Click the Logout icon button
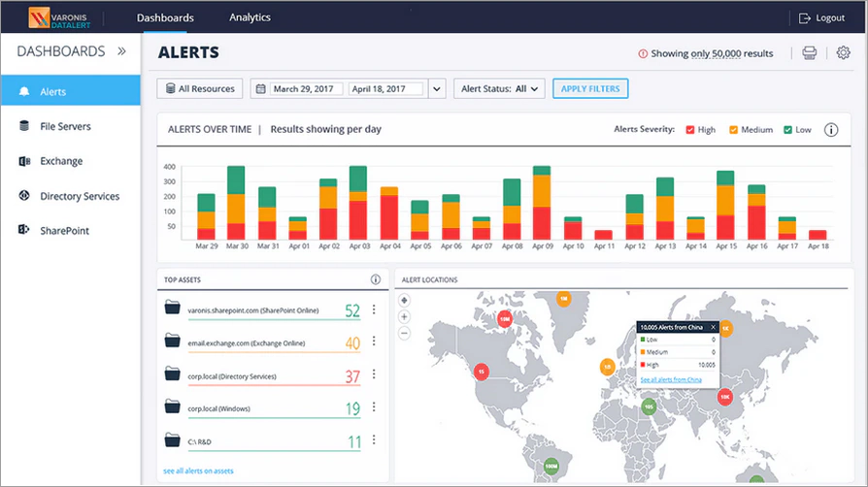 tap(804, 18)
